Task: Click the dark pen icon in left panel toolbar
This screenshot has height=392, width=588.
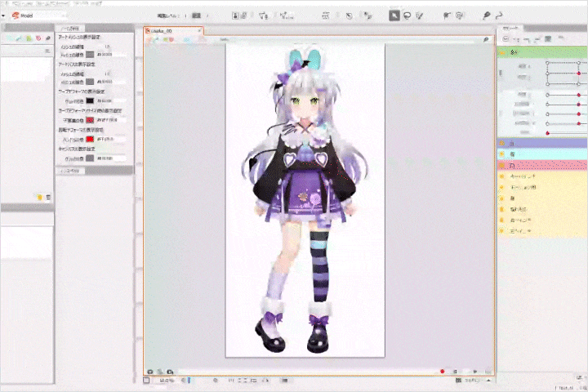Action: pyautogui.click(x=47, y=38)
